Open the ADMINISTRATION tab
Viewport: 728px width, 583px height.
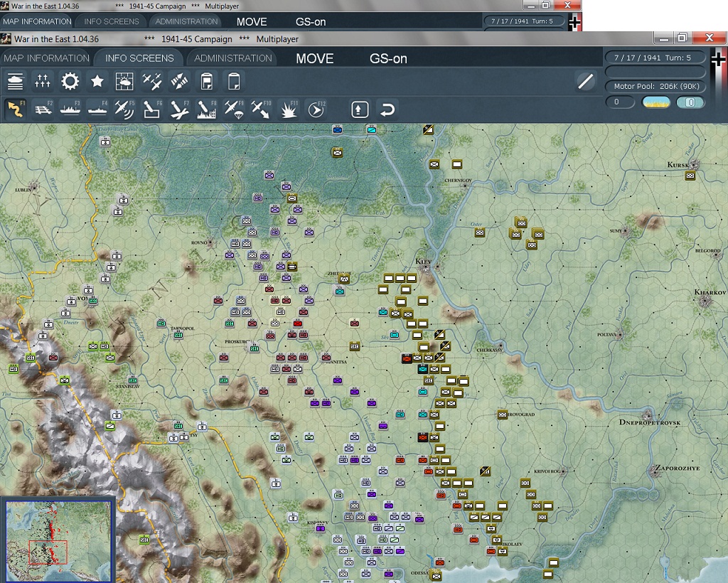(x=233, y=58)
